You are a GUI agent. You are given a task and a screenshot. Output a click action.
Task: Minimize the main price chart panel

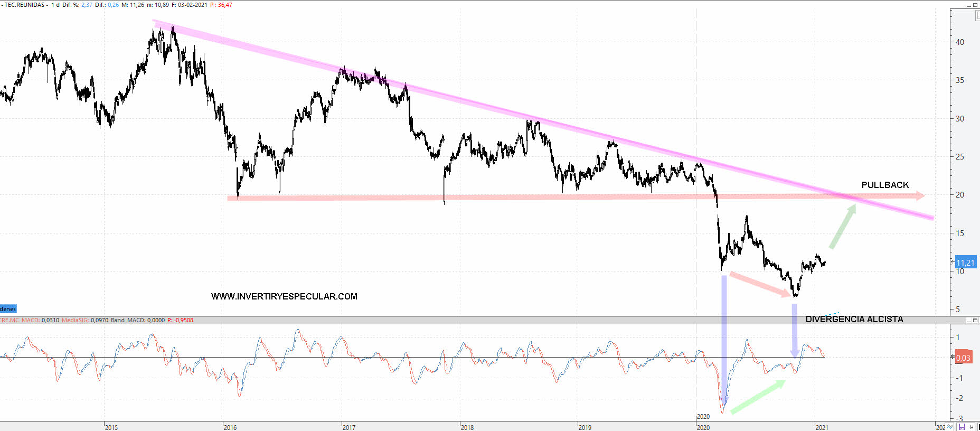[969, 5]
